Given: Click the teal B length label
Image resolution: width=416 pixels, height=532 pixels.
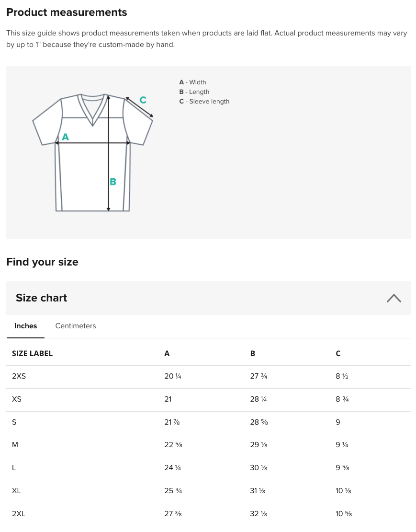Looking at the screenshot, I should pyautogui.click(x=113, y=182).
